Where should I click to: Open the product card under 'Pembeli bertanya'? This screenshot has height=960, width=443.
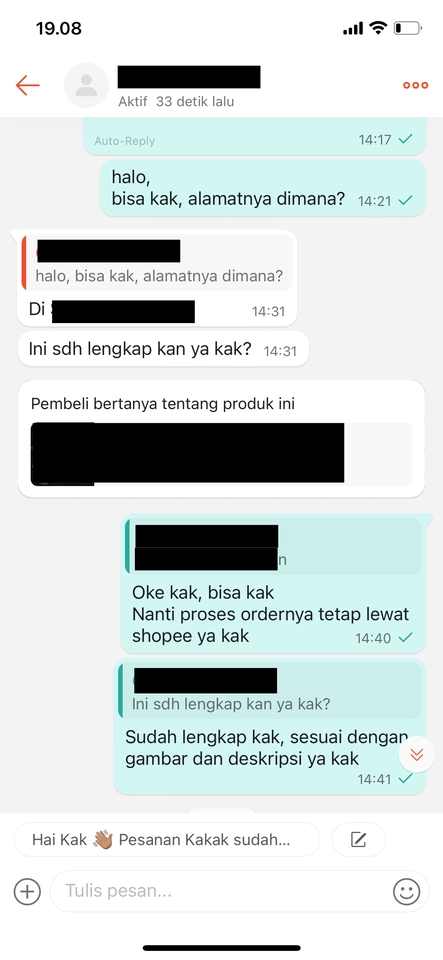coord(221,454)
